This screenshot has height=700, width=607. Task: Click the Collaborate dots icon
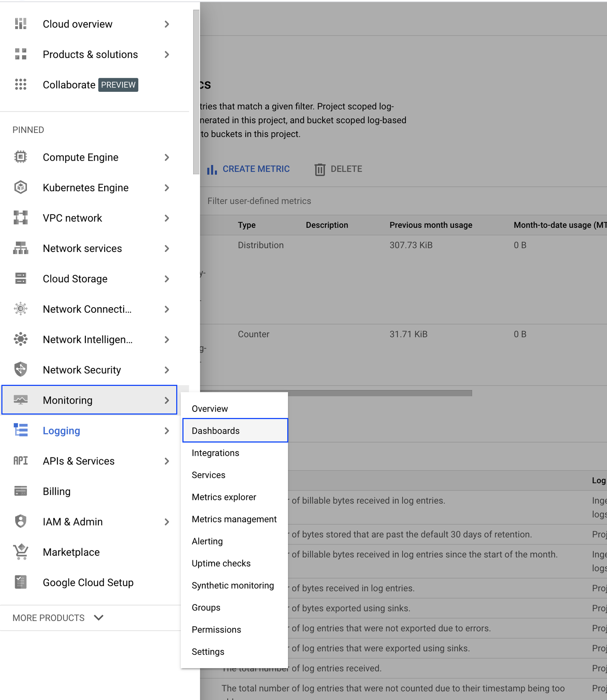21,84
